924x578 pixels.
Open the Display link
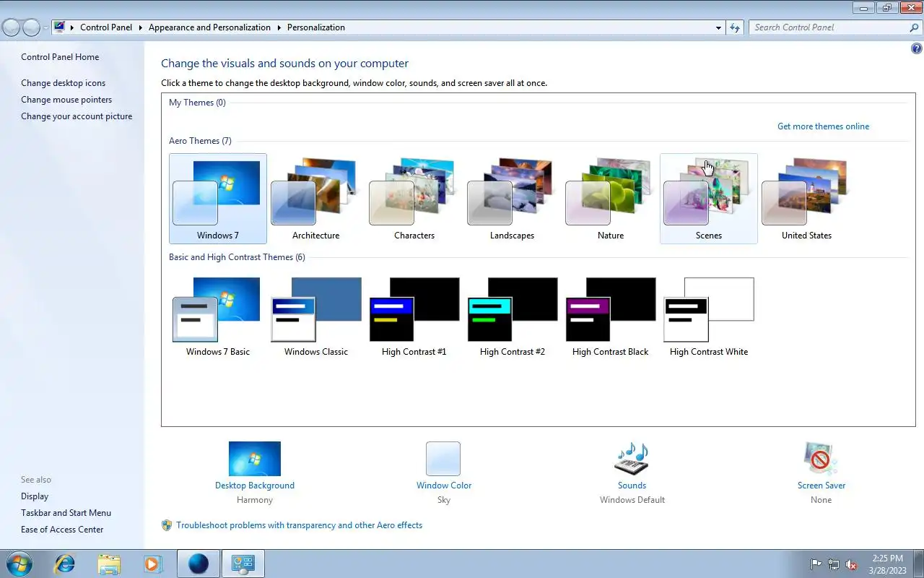(x=35, y=496)
